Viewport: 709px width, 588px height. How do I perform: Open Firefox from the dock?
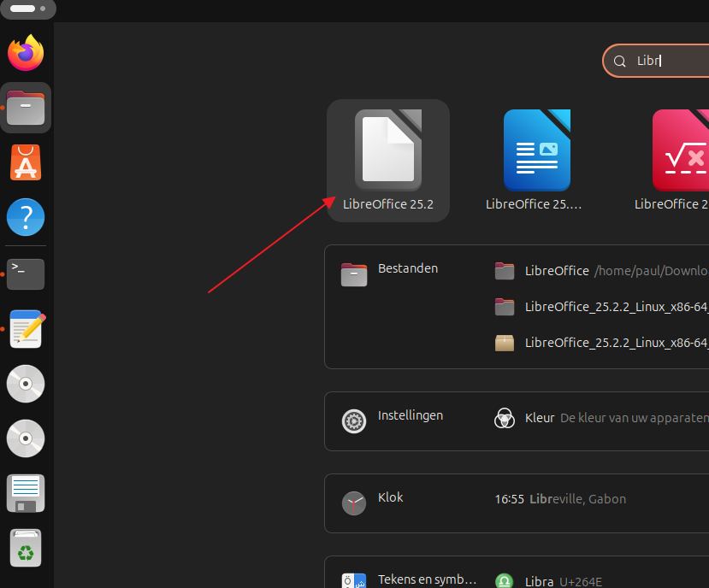pyautogui.click(x=26, y=53)
